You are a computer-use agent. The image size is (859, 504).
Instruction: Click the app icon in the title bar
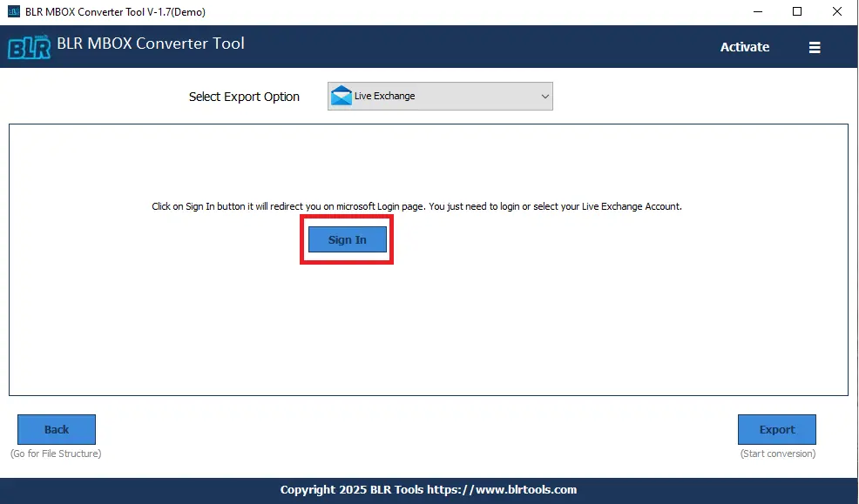click(x=12, y=11)
